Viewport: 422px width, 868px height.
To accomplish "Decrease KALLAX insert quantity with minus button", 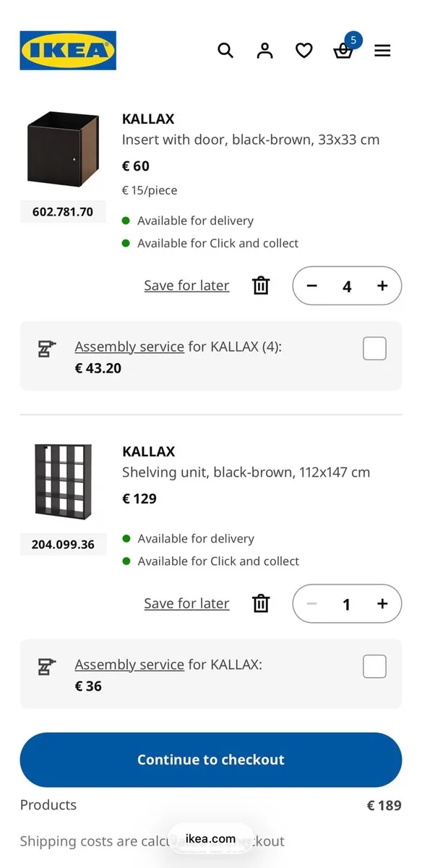I will pyautogui.click(x=311, y=286).
